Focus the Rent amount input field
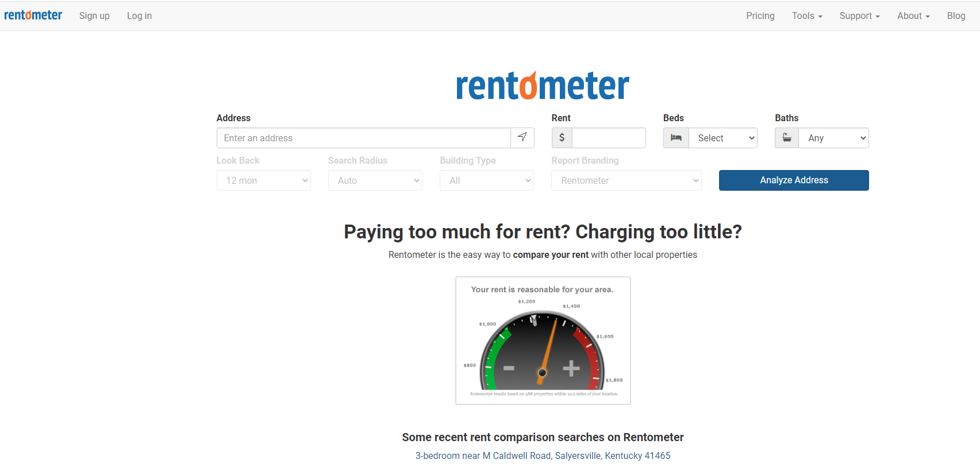This screenshot has height=471, width=980. pyautogui.click(x=609, y=138)
